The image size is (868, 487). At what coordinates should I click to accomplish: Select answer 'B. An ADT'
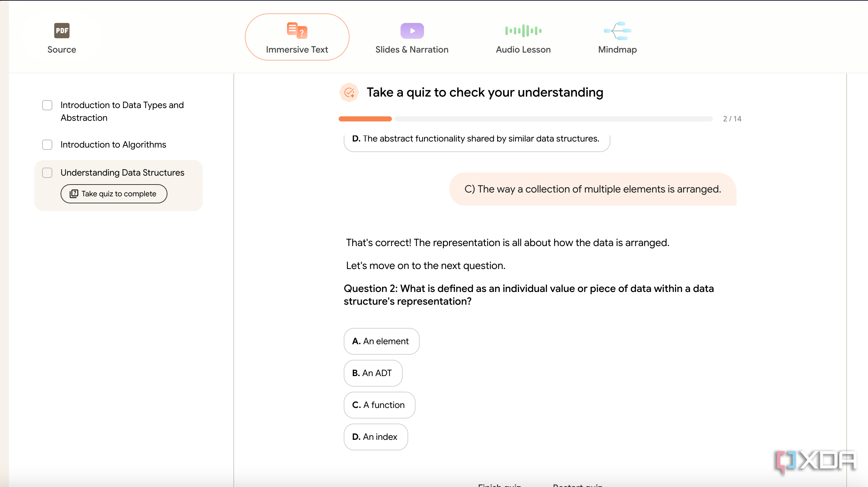pos(373,373)
